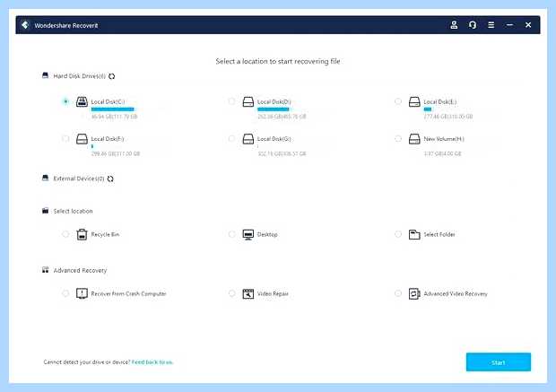Click the Local Disk(E:) drive icon

point(414,102)
